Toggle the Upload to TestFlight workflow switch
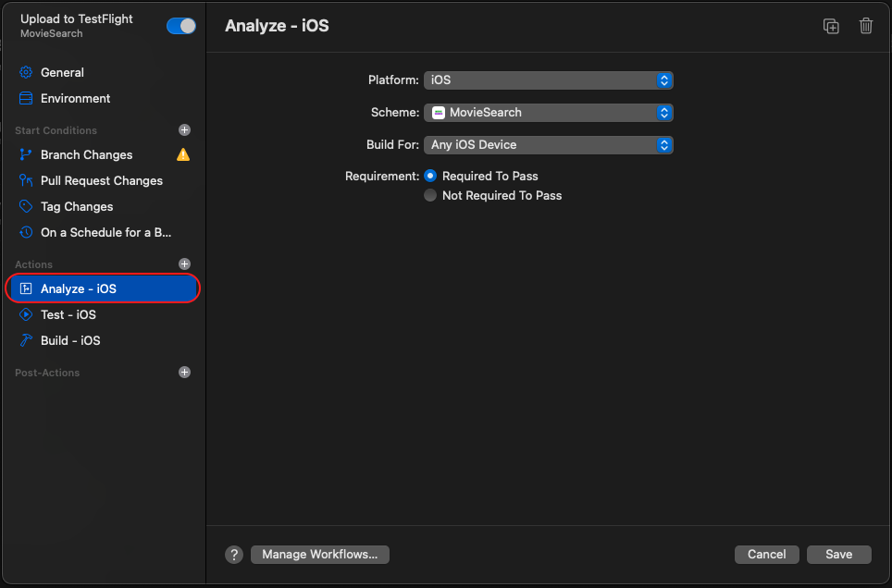892x588 pixels. (x=181, y=26)
